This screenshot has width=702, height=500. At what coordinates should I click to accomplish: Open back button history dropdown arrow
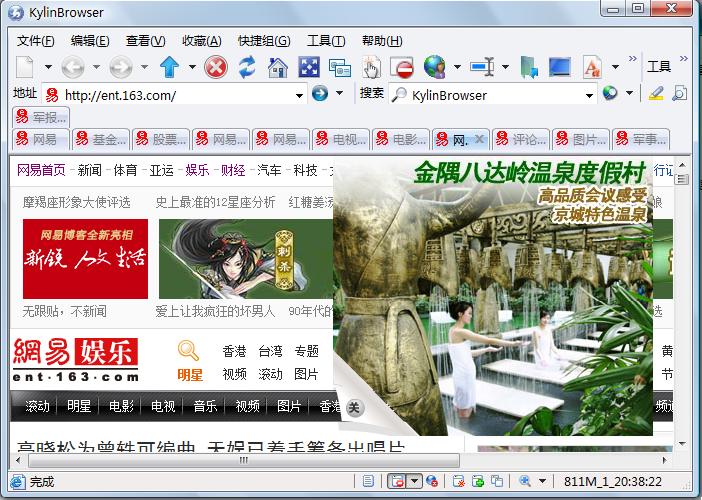point(96,67)
